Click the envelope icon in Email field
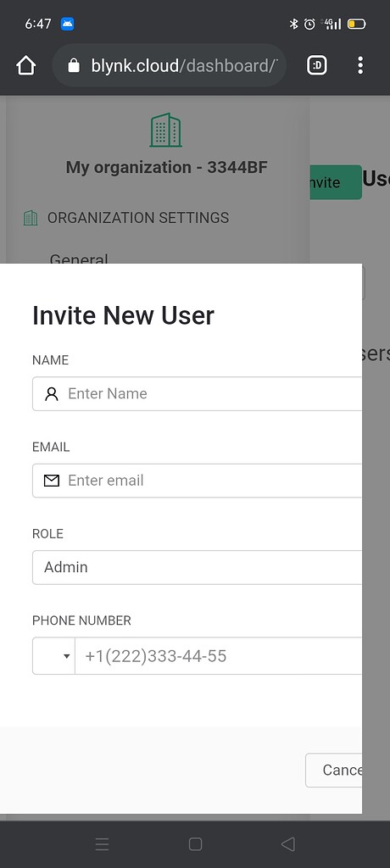 click(52, 481)
